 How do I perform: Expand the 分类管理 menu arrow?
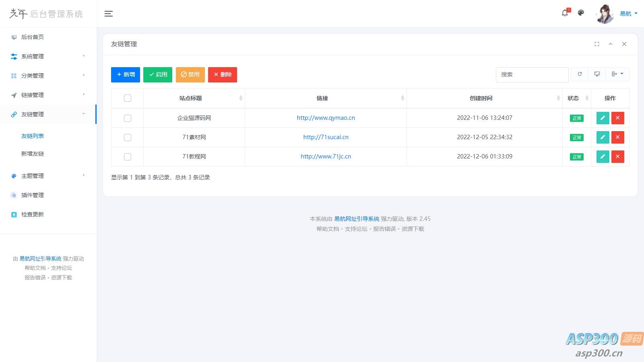[84, 75]
